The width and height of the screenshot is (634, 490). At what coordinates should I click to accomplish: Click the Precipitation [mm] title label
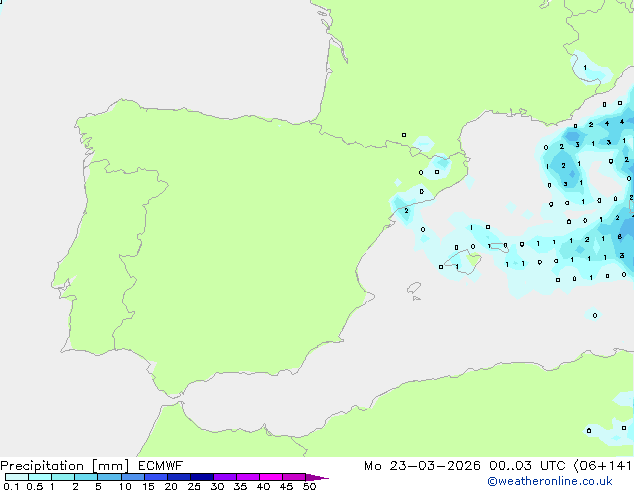pyautogui.click(x=62, y=465)
